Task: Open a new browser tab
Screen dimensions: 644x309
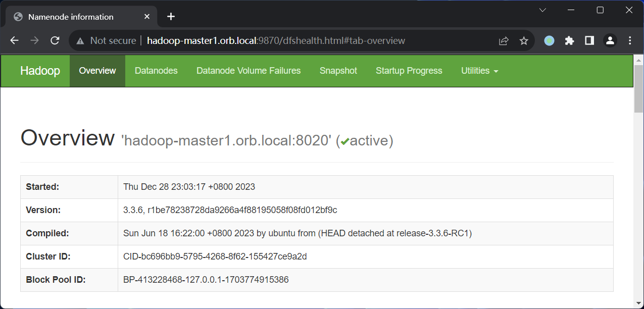Action: coord(171,17)
